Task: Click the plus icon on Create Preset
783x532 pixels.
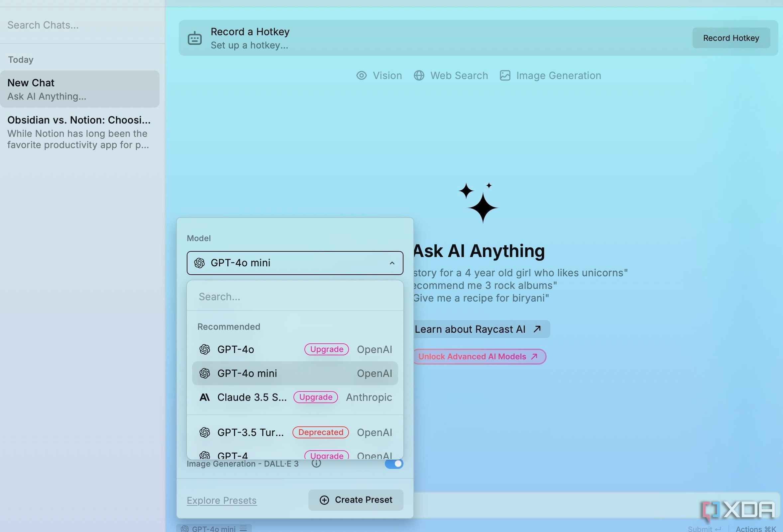Action: click(x=324, y=500)
